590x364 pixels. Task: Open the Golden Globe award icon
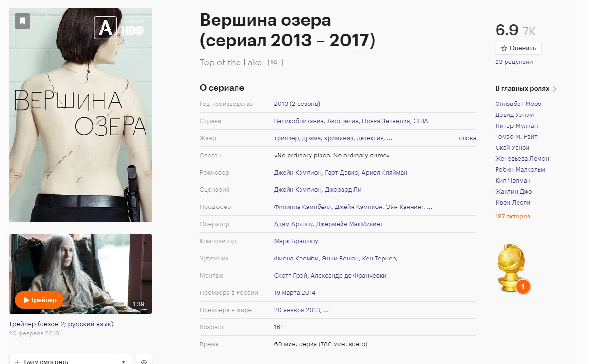point(513,268)
